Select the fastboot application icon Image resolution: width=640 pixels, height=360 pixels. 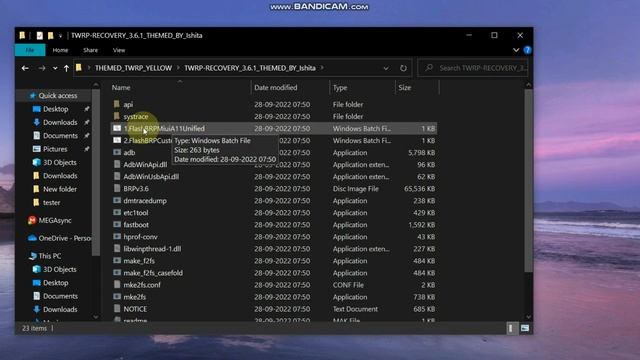[x=117, y=225]
